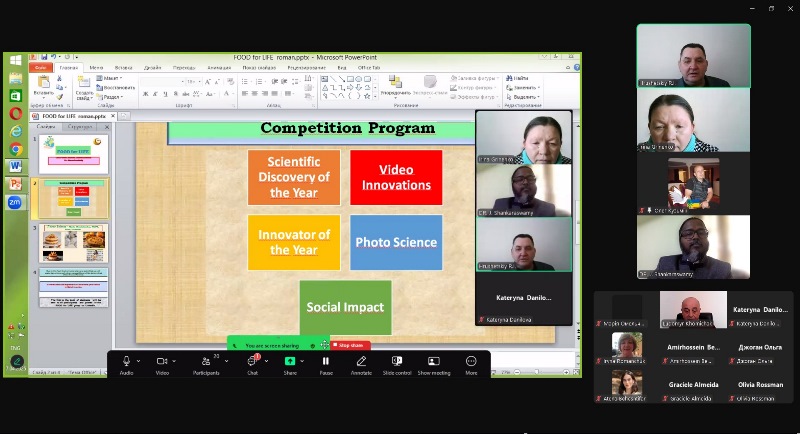Click Save icon in quick access toolbar
Screen dimensions: 800x434
tap(44, 57)
